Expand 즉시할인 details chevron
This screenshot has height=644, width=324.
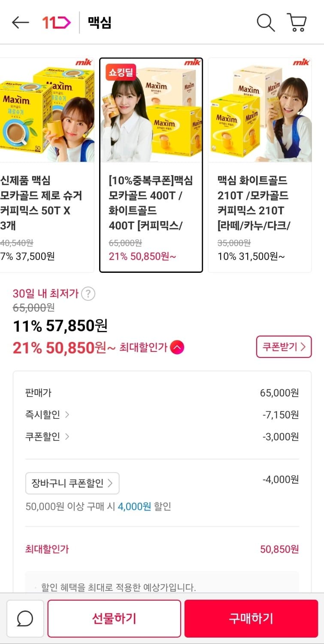[67, 415]
